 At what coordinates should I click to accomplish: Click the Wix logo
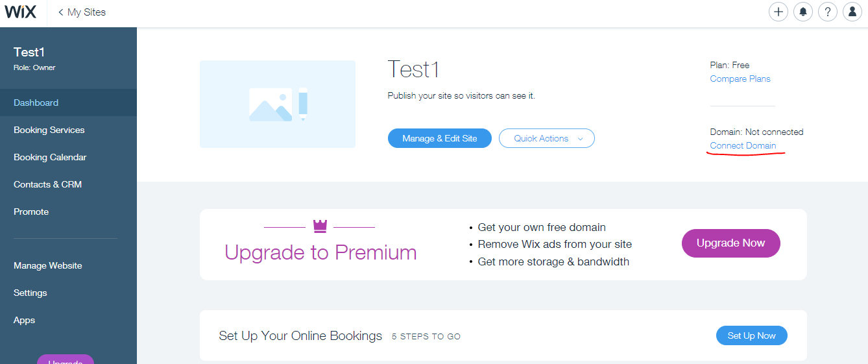click(x=21, y=12)
